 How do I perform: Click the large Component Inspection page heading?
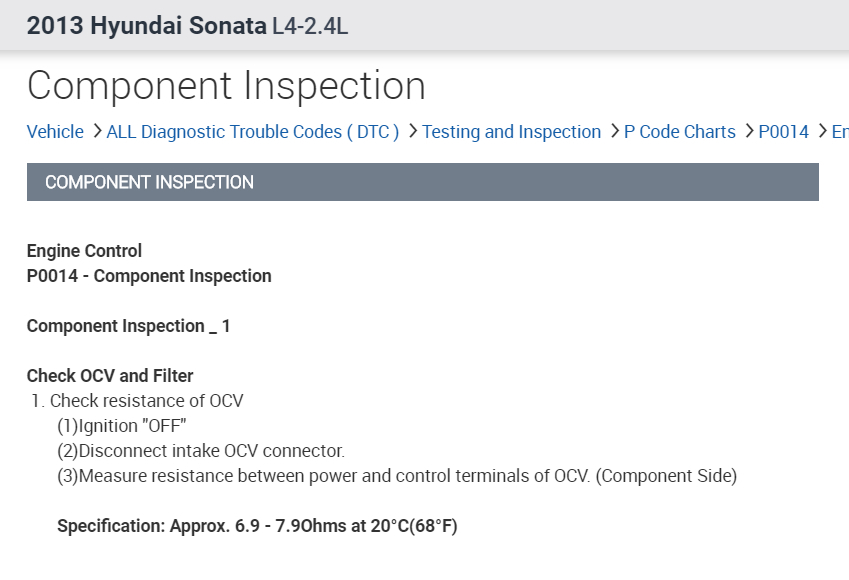226,86
